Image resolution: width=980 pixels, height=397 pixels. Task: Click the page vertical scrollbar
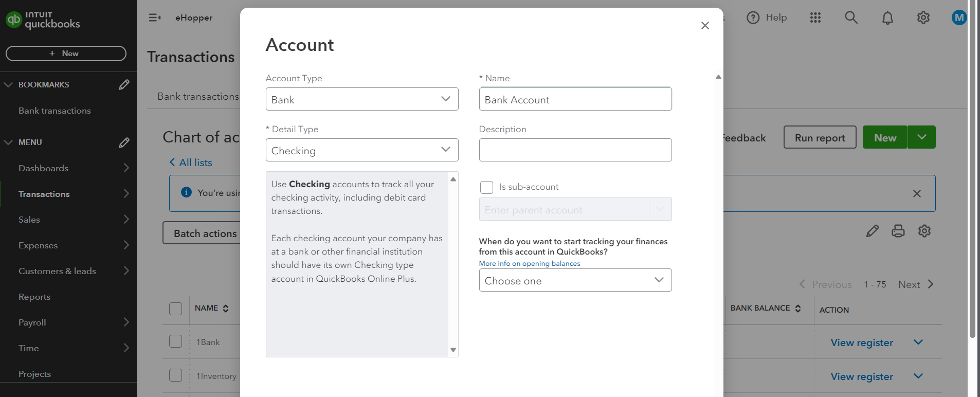[x=972, y=169]
